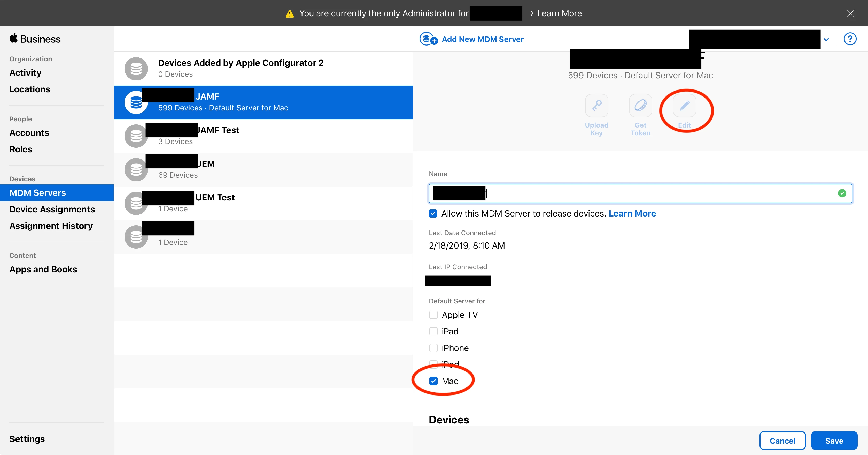The height and width of the screenshot is (455, 868).
Task: Toggle Allow MDM Server to release devices
Action: coord(433,213)
